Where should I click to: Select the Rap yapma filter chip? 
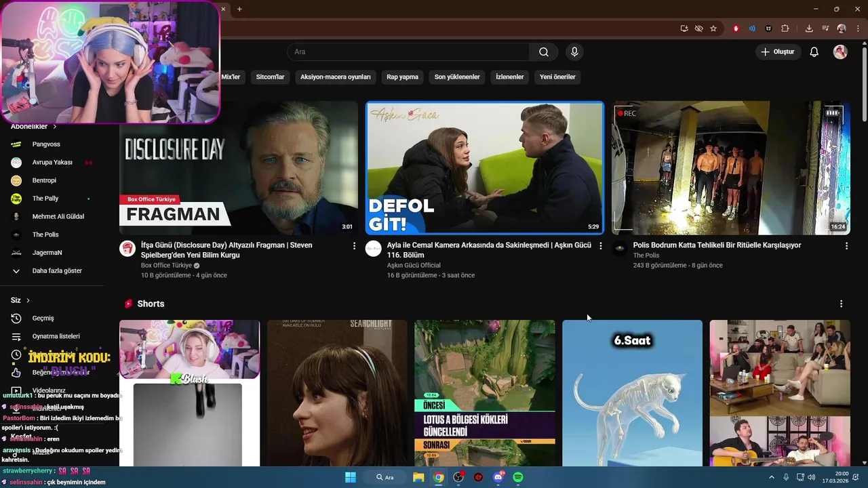[x=402, y=77]
